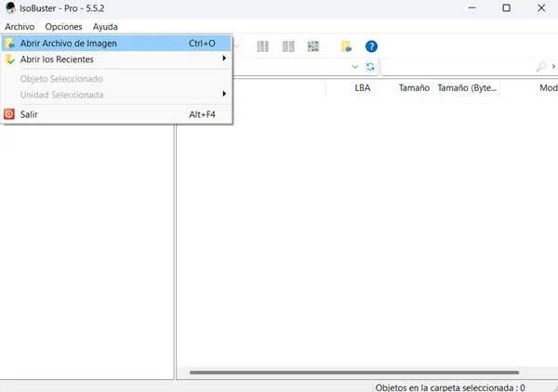Expand Abrir los Recientes submenu
This screenshot has width=558, height=392.
coord(116,59)
